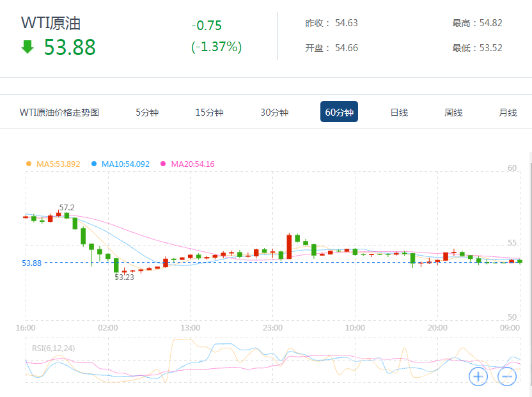This screenshot has height=397, width=532.
Task: Click the (-1.37%) percent change
Action: pos(217,47)
